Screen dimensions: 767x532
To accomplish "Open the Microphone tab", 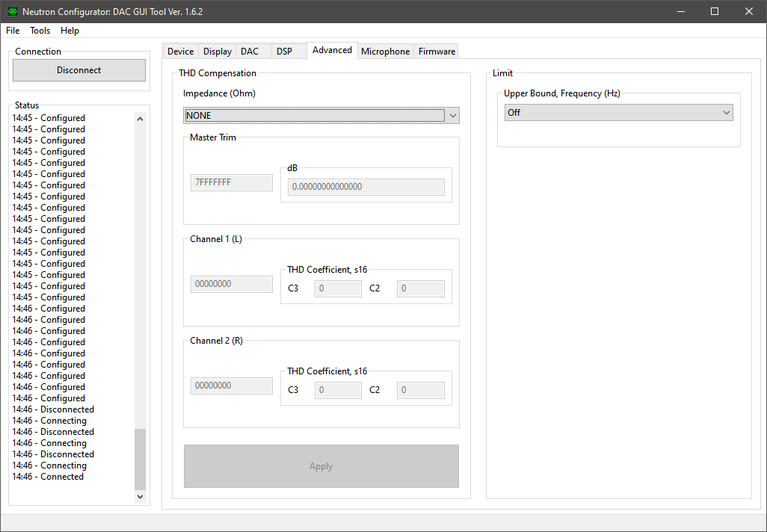I will pyautogui.click(x=385, y=52).
